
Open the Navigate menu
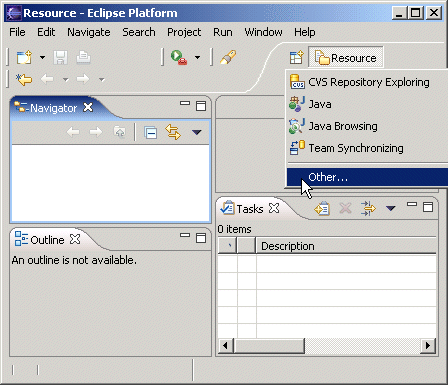point(89,32)
